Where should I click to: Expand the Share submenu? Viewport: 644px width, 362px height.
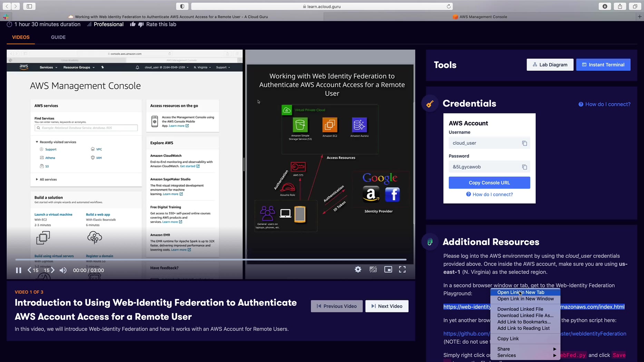pos(525,349)
